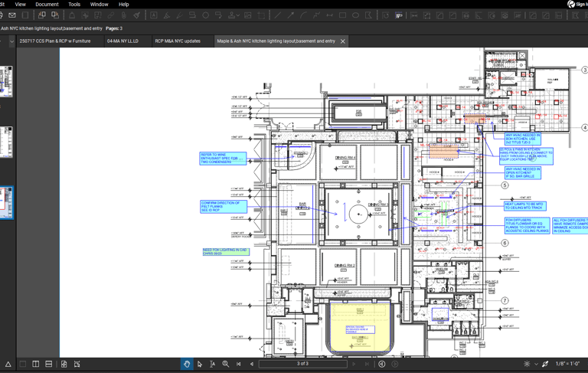Select the Angle measurement tool
The width and height of the screenshot is (588, 373).
coord(479,15)
